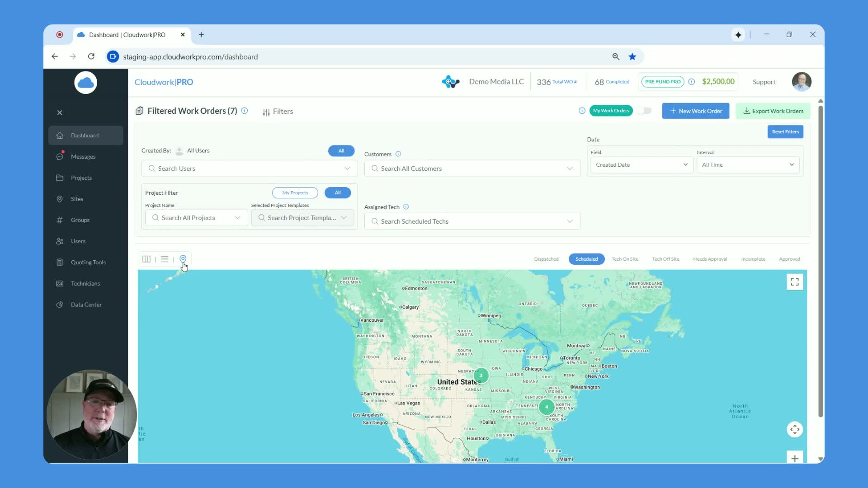Select the Tech On Site status tab
The height and width of the screenshot is (488, 868).
(x=625, y=259)
